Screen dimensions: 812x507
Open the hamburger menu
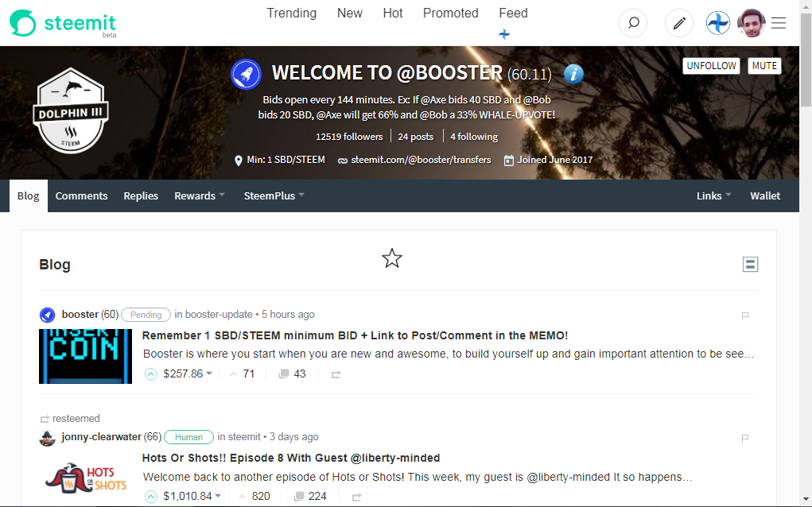(x=779, y=23)
